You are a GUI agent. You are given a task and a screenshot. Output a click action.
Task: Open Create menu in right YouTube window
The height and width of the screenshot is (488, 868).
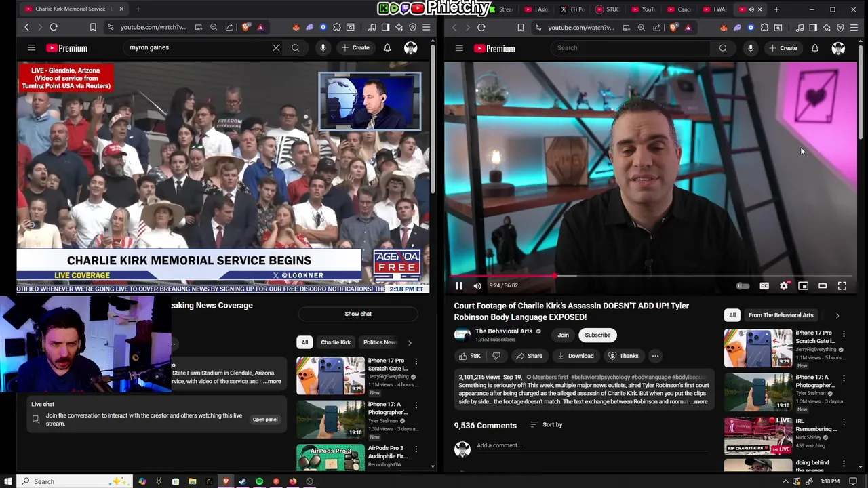pos(783,48)
